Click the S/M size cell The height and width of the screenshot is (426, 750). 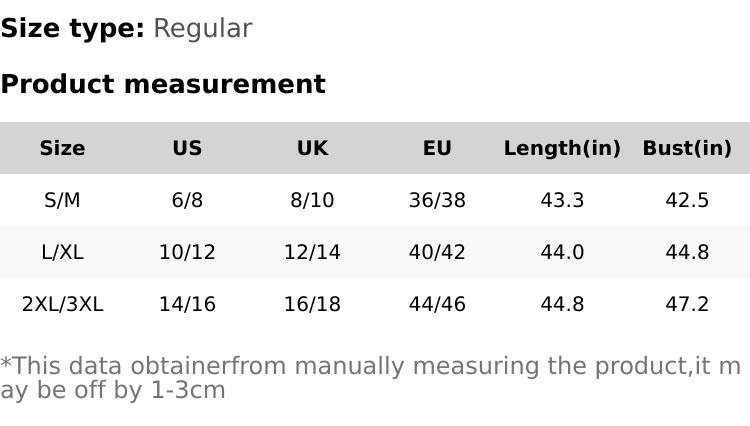62,201
